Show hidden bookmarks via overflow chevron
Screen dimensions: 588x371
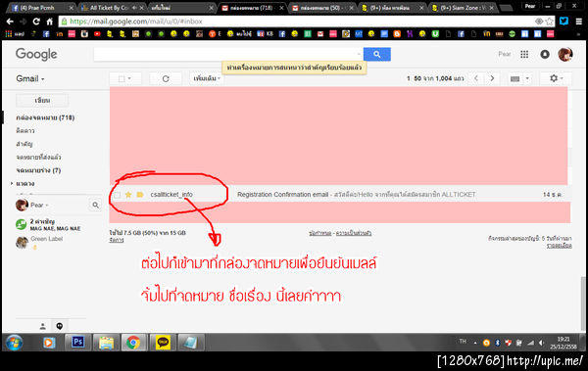pos(578,34)
